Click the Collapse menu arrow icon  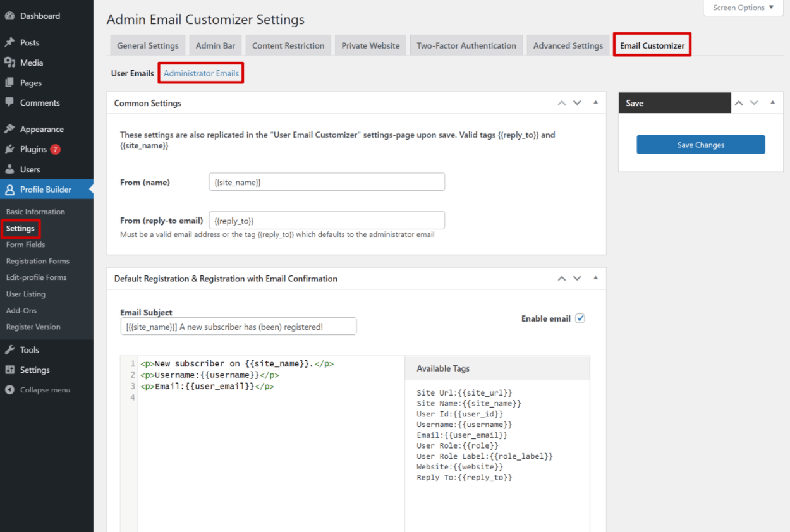pos(9,390)
